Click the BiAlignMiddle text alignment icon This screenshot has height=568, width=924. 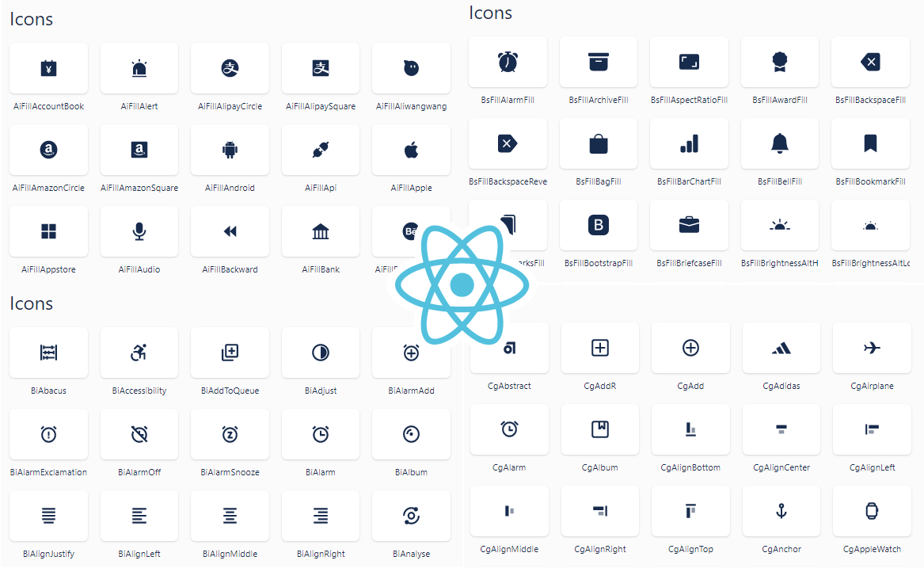(x=230, y=515)
